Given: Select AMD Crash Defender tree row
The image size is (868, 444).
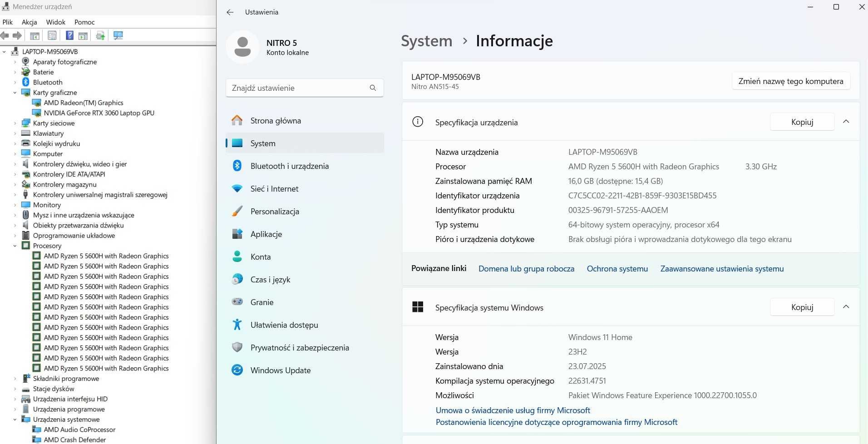Looking at the screenshot, I should (x=75, y=439).
